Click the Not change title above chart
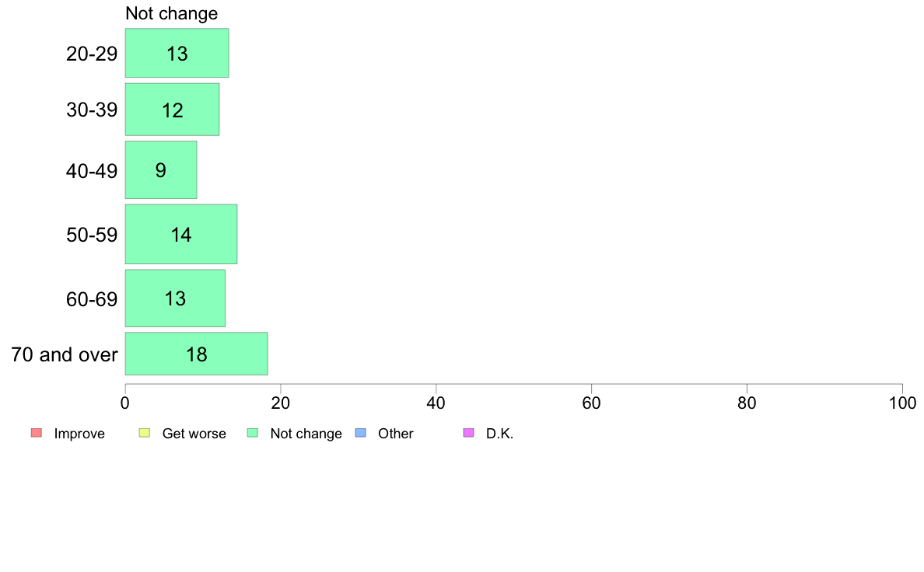 (x=171, y=13)
